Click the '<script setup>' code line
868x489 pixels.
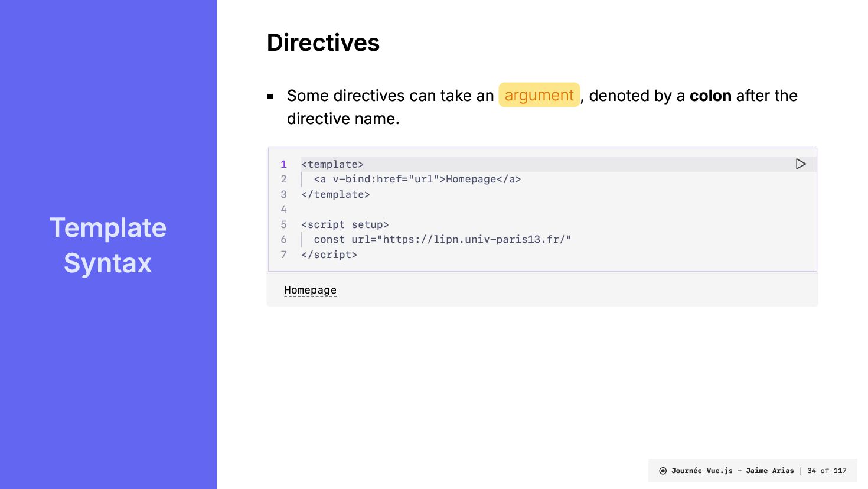click(345, 224)
